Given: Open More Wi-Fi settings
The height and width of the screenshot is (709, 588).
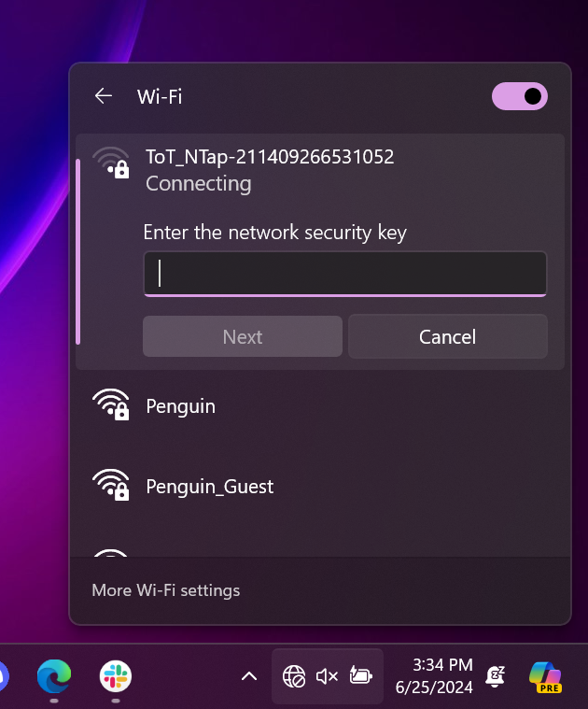Looking at the screenshot, I should pyautogui.click(x=166, y=590).
